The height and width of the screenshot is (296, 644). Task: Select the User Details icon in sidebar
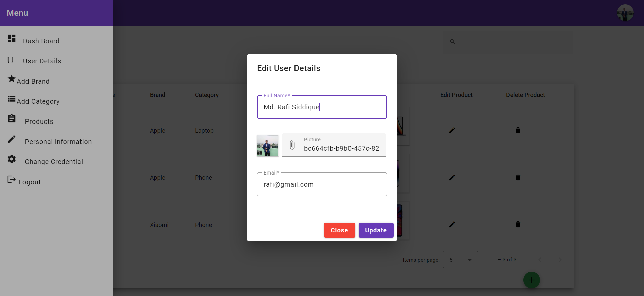[x=10, y=60]
